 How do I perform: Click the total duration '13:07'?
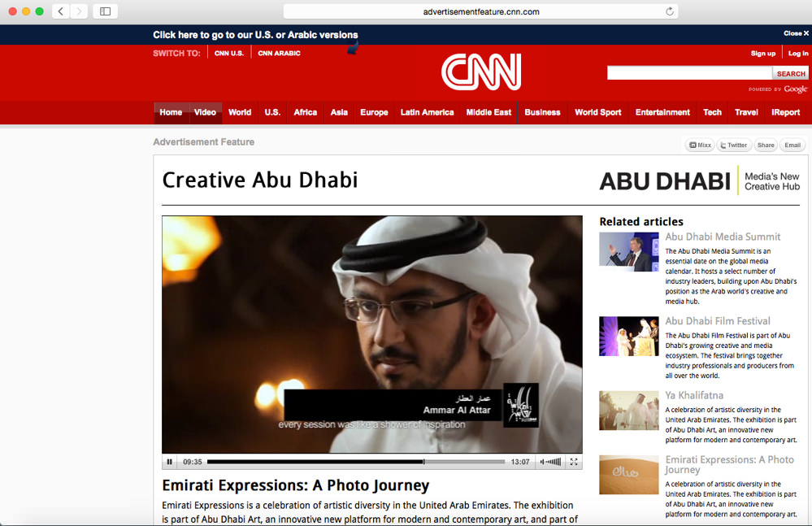520,462
